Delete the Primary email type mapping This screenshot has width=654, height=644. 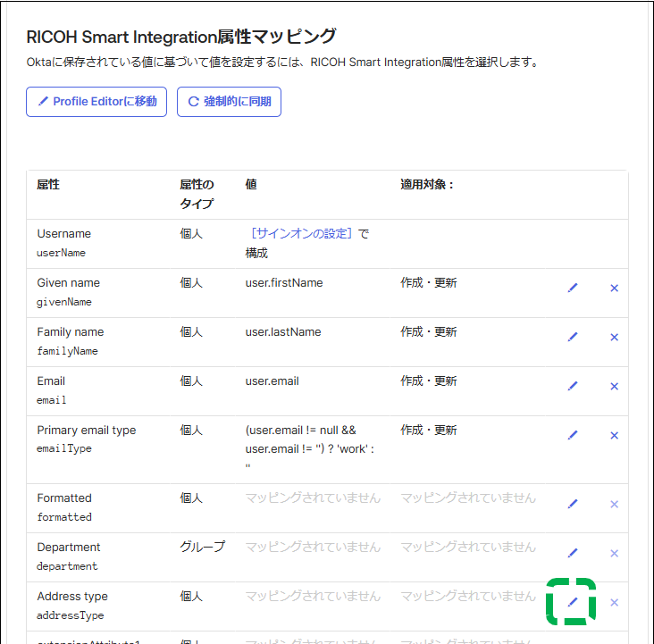(614, 436)
